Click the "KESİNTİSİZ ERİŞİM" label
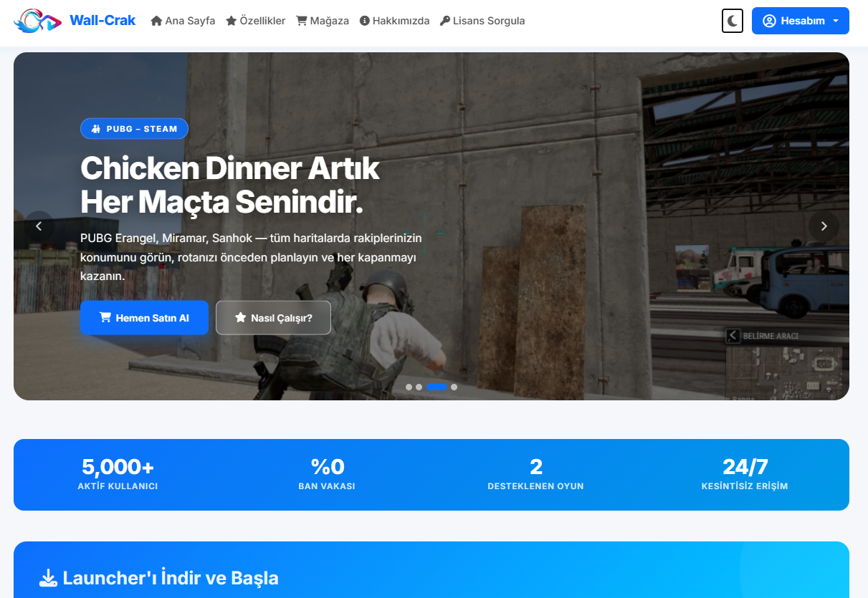868x598 pixels. tap(745, 486)
